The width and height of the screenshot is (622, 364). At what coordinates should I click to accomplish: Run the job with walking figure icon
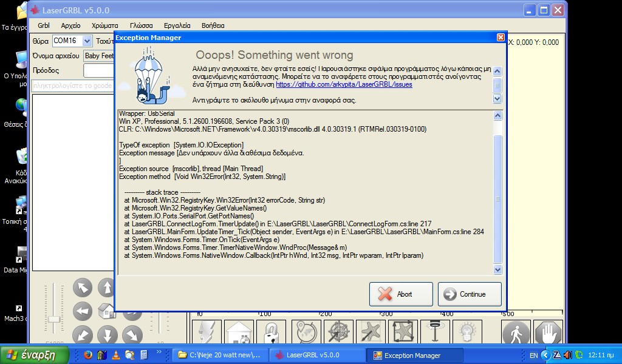[x=515, y=332]
